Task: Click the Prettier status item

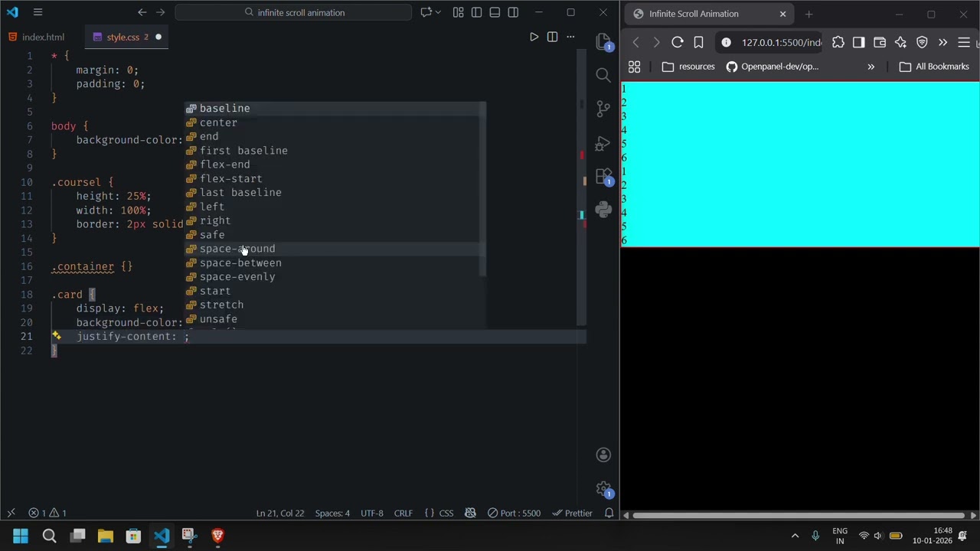Action: tap(573, 513)
